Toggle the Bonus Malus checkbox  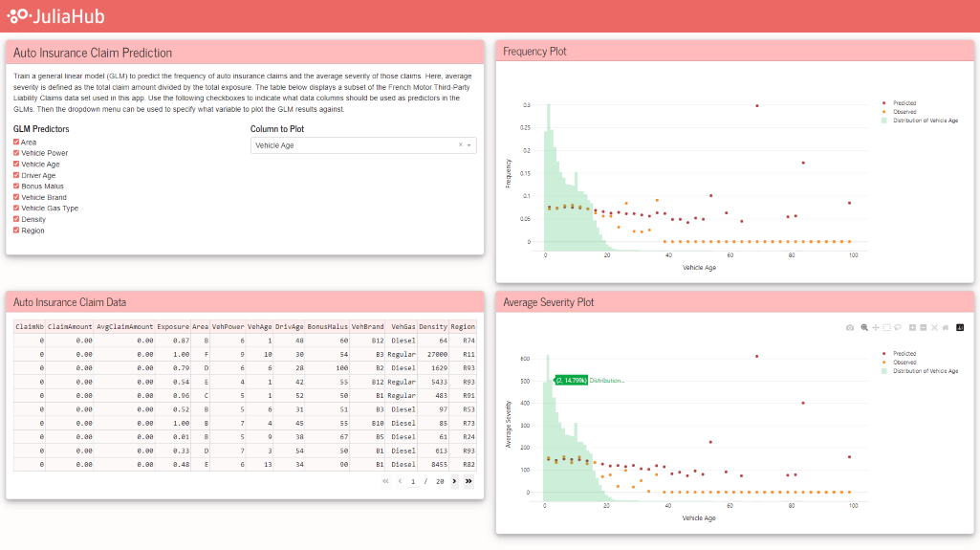pyautogui.click(x=16, y=187)
